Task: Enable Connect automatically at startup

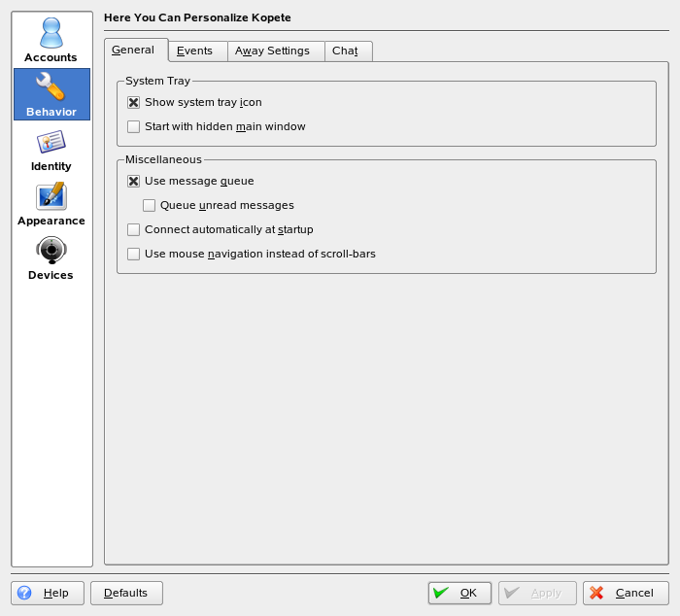Action: coord(134,229)
